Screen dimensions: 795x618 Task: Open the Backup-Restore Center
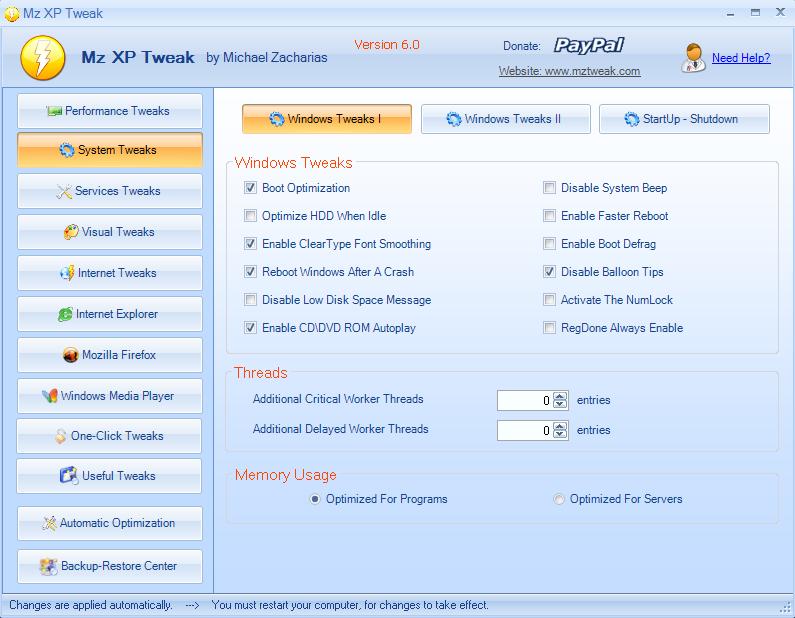coord(109,566)
